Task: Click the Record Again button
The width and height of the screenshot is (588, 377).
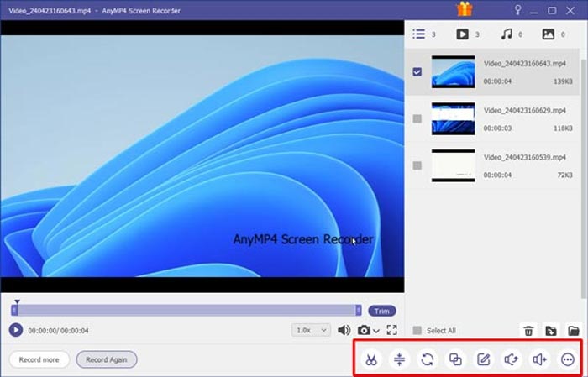Action: coord(107,359)
